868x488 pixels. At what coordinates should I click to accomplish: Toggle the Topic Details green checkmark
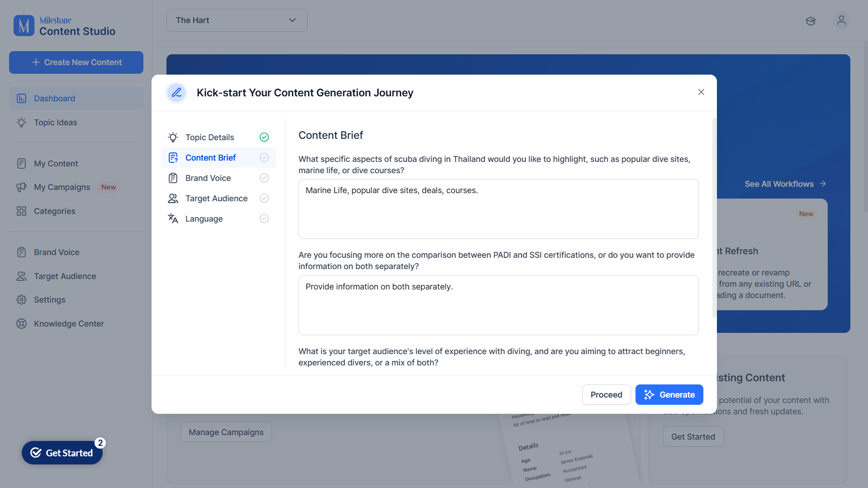(264, 137)
